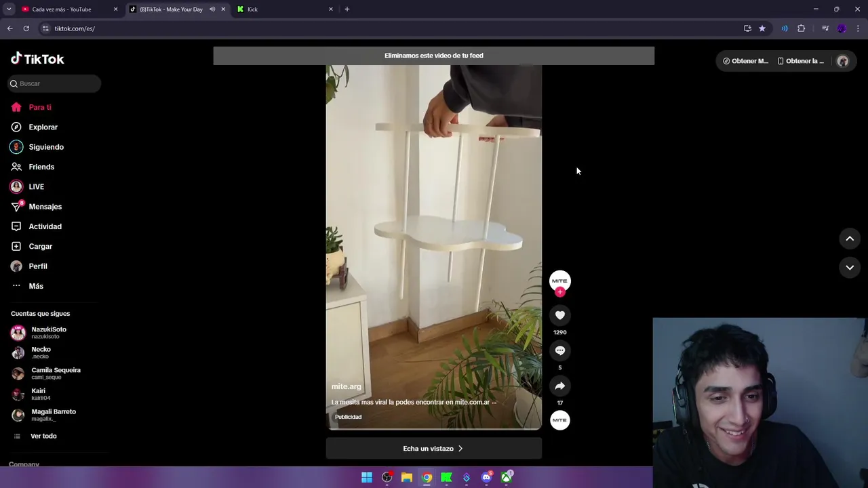Click the video progress bar at bottom
Screen dimensions: 868x488
(x=434, y=429)
